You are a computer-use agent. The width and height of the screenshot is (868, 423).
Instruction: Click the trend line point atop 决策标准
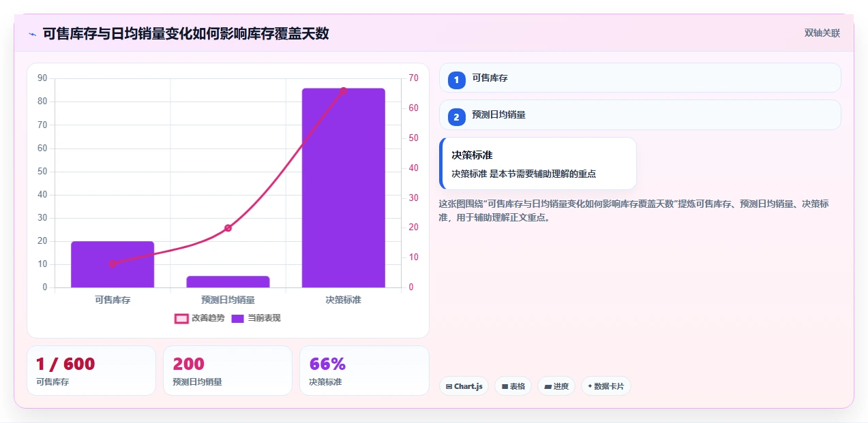coord(344,91)
